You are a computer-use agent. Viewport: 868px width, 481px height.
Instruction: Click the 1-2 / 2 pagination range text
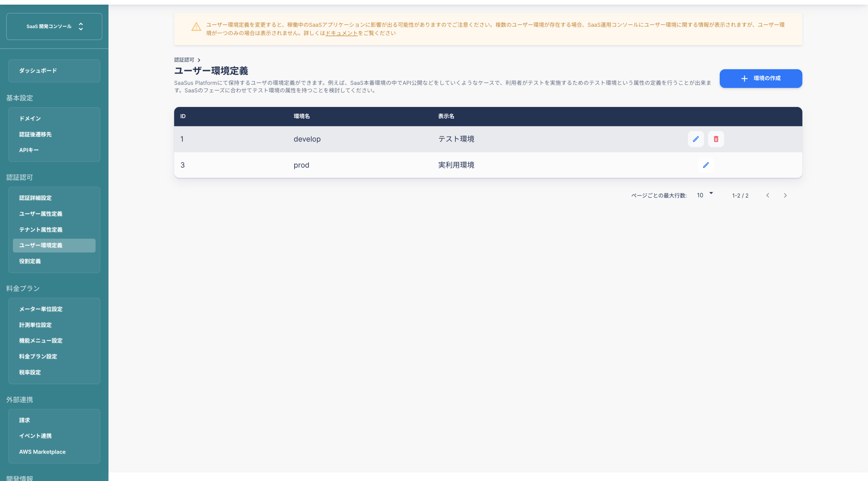point(740,196)
